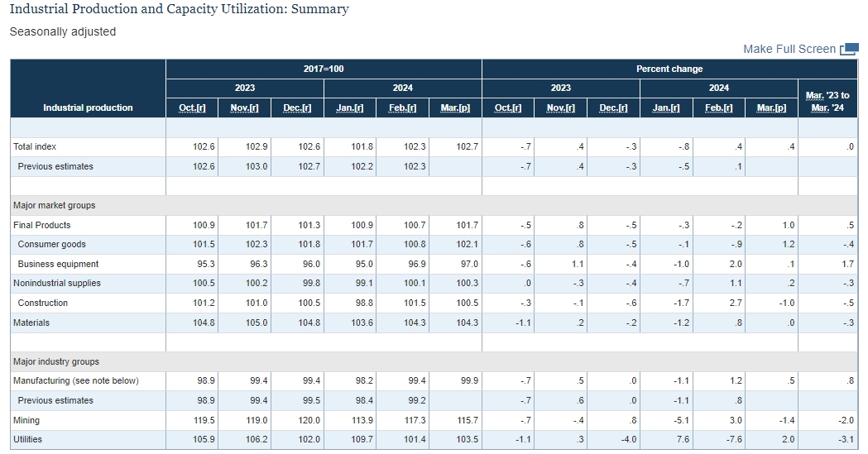
Task: Click Mar.[p] header under 2017=100 section
Action: point(455,108)
